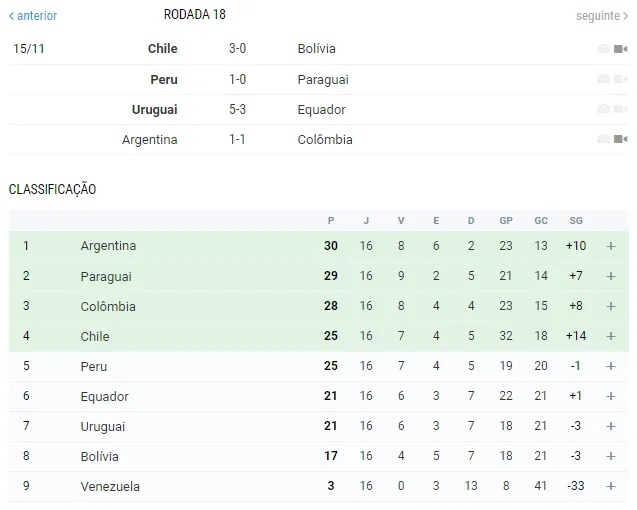Expand Peru row plus icon
Screen dimensions: 637x510
click(611, 367)
